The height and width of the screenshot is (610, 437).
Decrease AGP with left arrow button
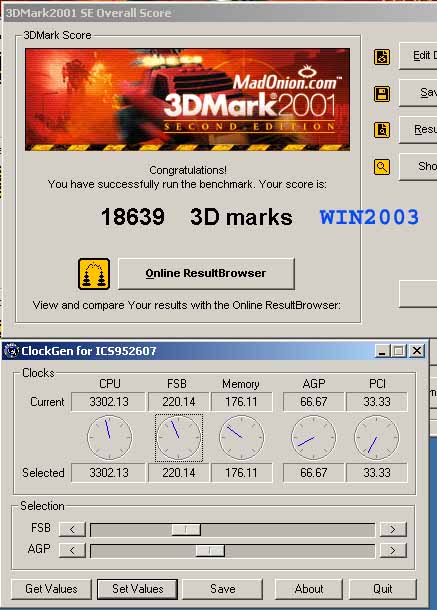point(72,550)
